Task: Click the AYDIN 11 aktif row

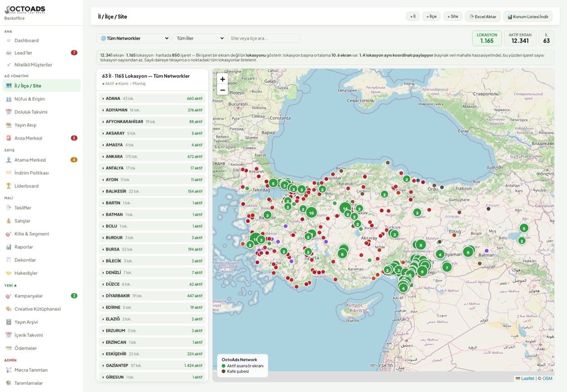Action: coord(152,180)
